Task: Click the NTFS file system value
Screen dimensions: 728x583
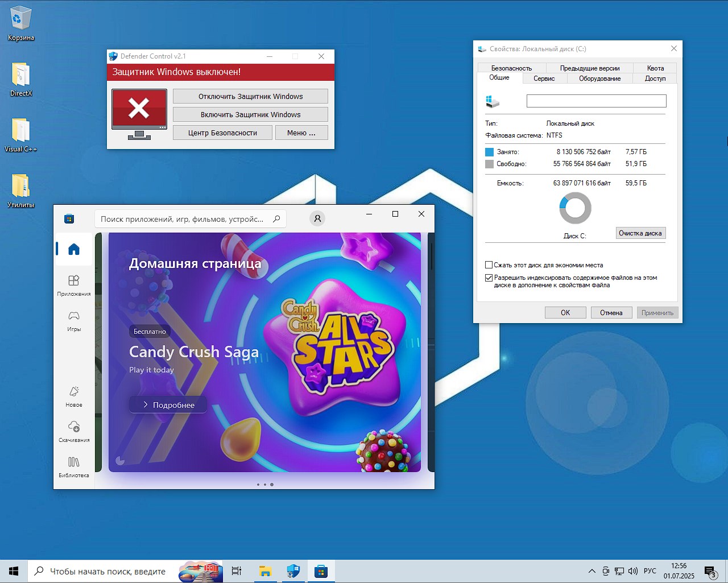Action: [x=555, y=135]
